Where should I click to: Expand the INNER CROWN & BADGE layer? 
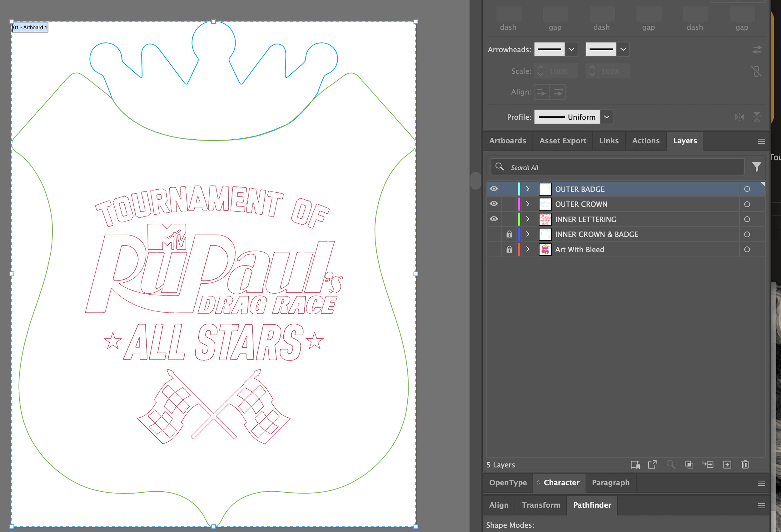(528, 234)
